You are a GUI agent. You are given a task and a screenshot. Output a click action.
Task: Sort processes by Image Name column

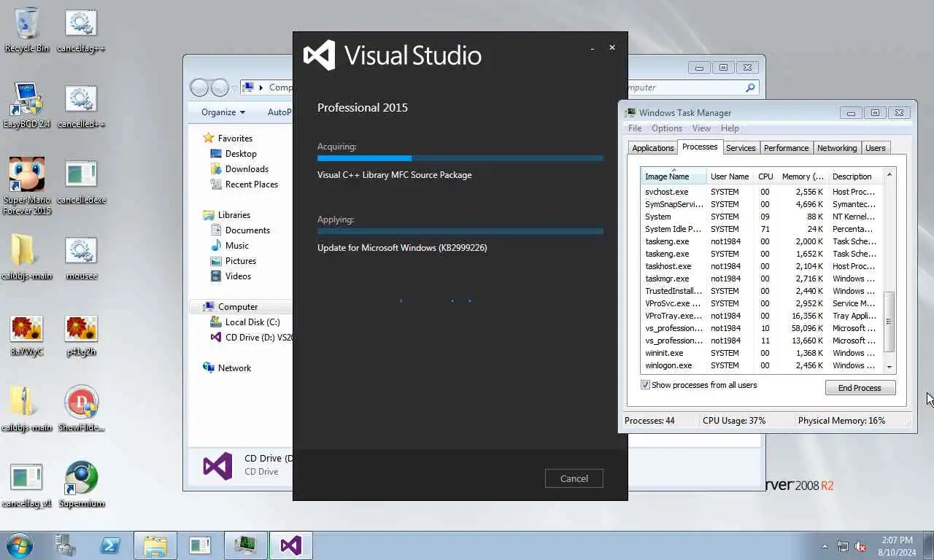(674, 176)
